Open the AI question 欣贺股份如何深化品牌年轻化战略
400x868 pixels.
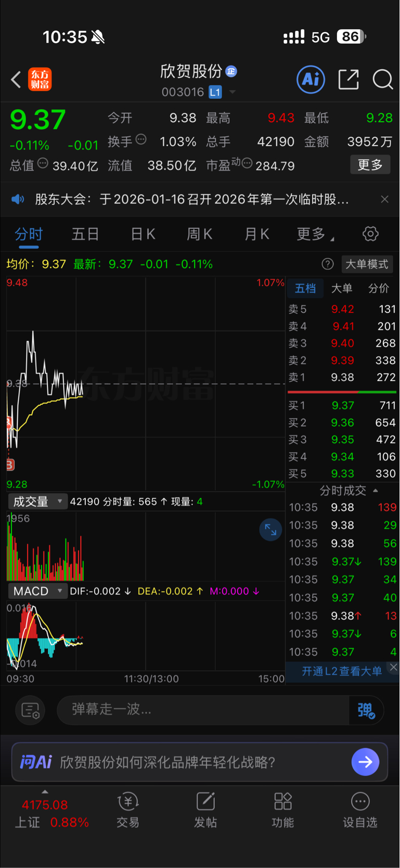point(167,762)
